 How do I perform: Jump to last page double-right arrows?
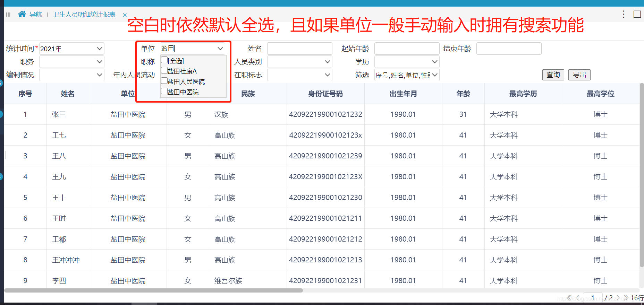point(626,297)
